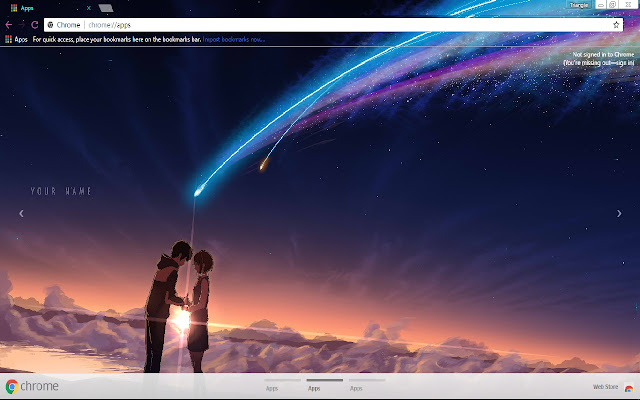The width and height of the screenshot is (640, 400).
Task: Click Import bookmarks now link
Action: (x=233, y=39)
